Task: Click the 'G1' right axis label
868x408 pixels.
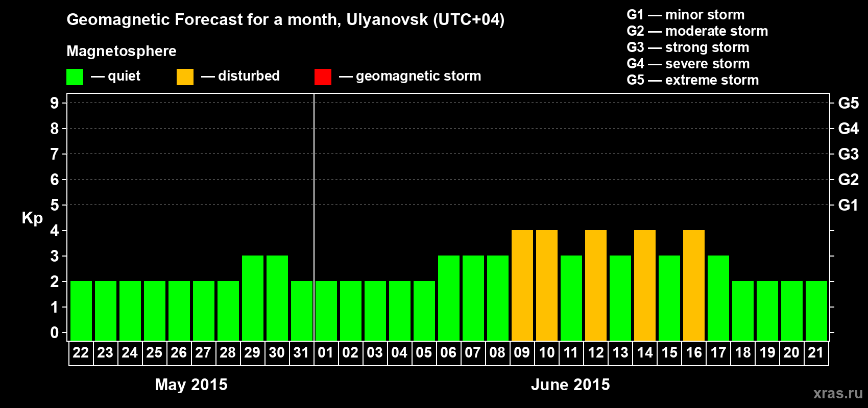Action: (849, 205)
